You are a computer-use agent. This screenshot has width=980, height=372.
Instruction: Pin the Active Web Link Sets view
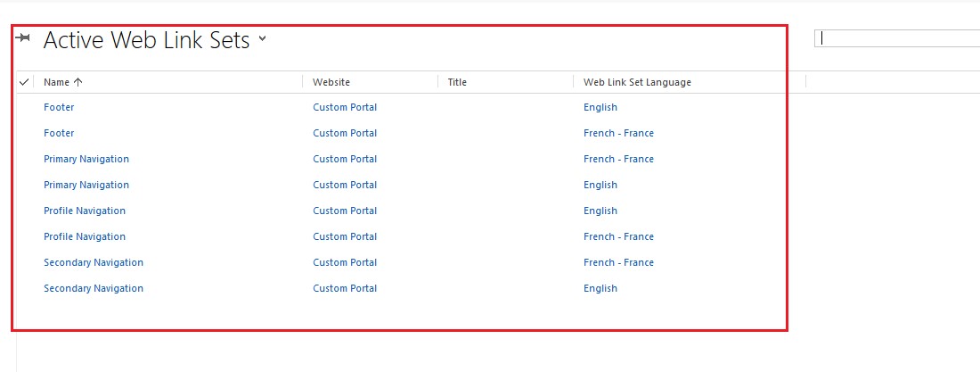(22, 38)
